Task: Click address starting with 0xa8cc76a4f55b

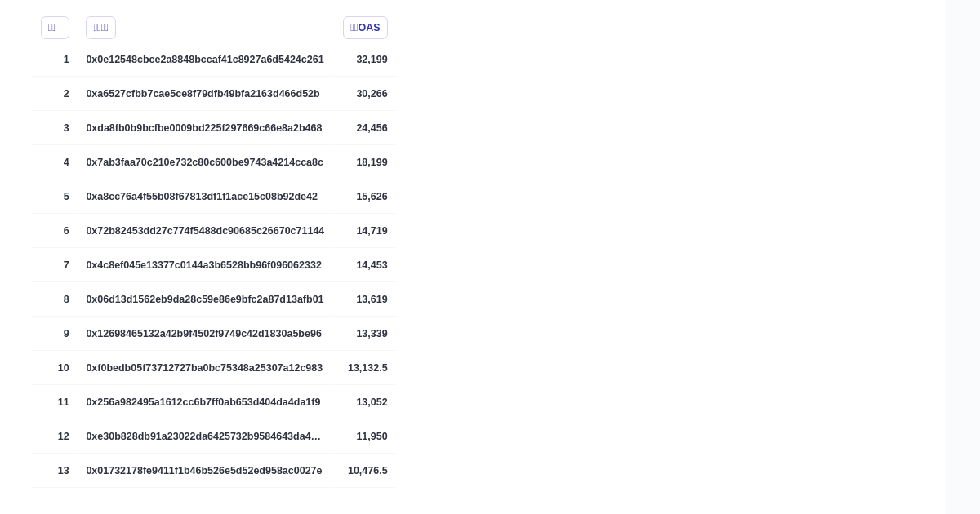Action: pyautogui.click(x=202, y=197)
